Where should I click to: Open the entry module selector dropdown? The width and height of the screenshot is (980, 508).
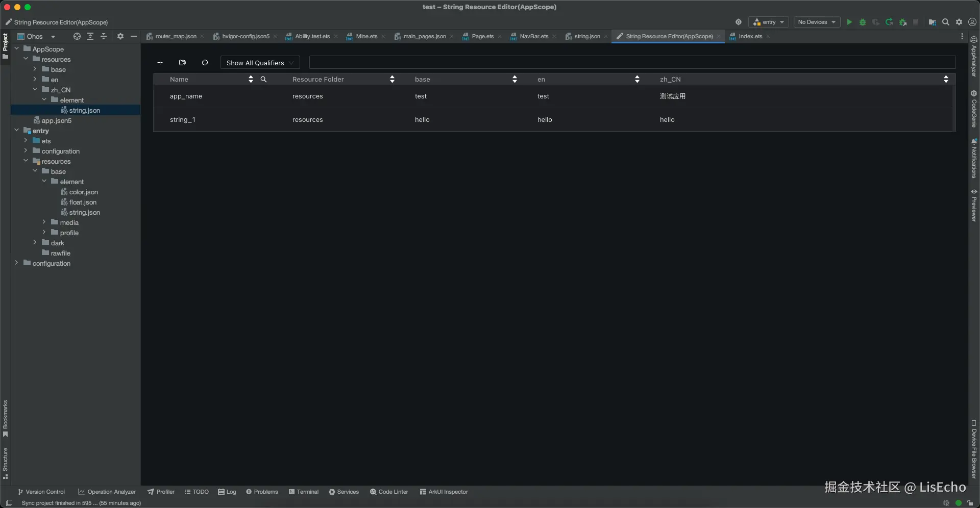click(769, 22)
